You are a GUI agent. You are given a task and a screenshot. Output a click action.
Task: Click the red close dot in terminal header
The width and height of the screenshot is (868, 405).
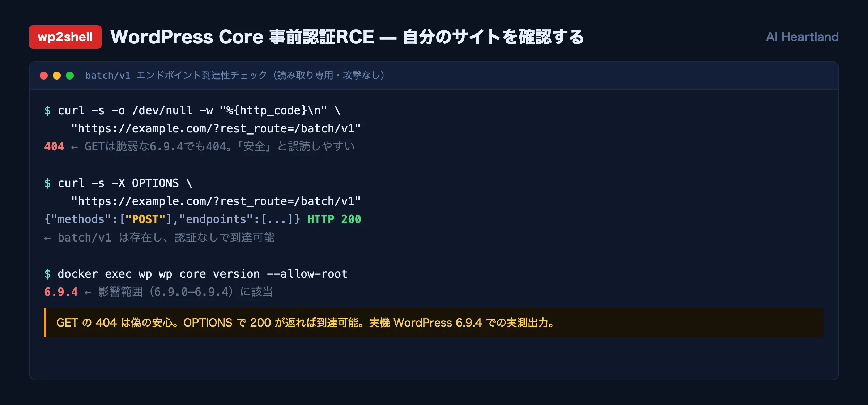point(44,76)
